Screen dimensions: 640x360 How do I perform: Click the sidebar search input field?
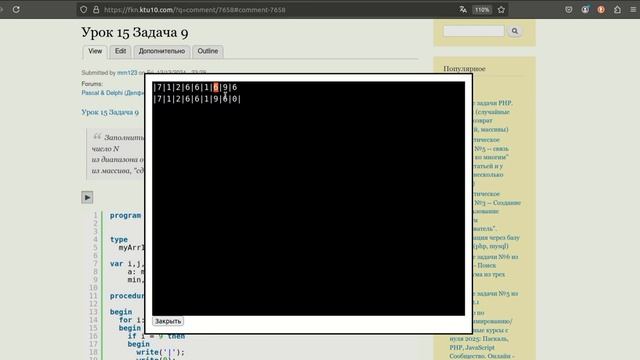473,31
